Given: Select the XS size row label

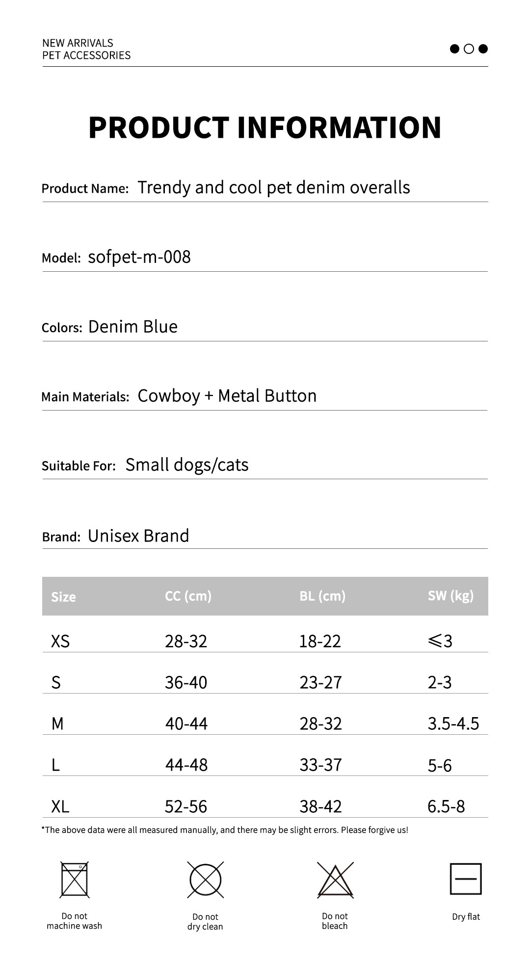Looking at the screenshot, I should [x=60, y=641].
